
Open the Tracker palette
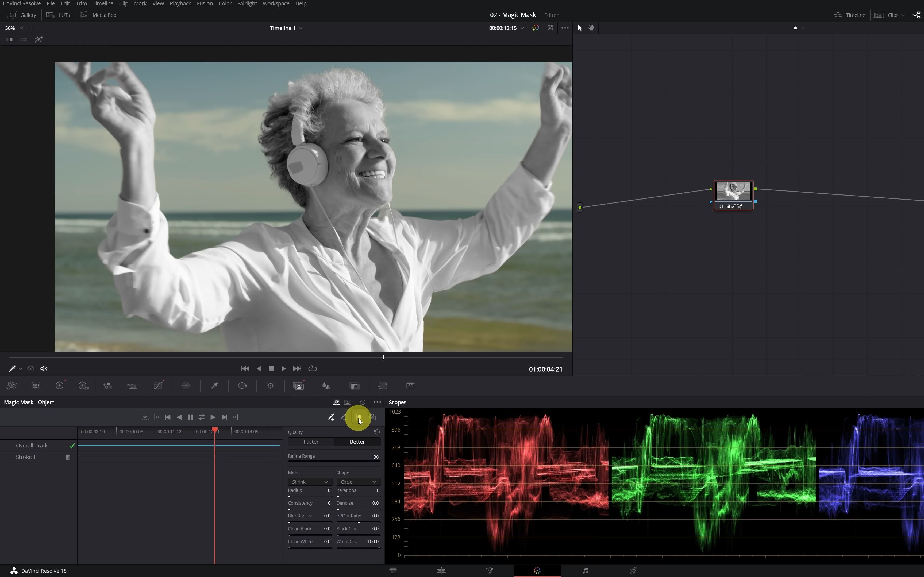pyautogui.click(x=270, y=386)
